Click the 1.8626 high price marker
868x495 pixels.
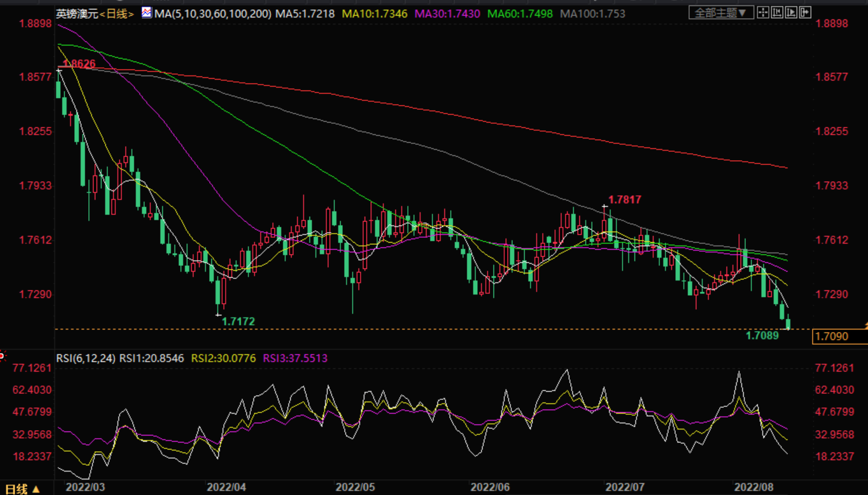click(x=79, y=64)
